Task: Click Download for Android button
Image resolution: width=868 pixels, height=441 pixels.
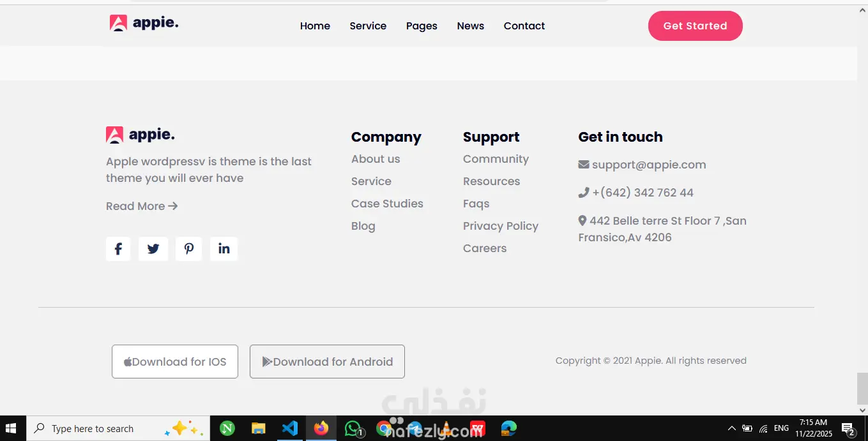Action: pos(327,362)
